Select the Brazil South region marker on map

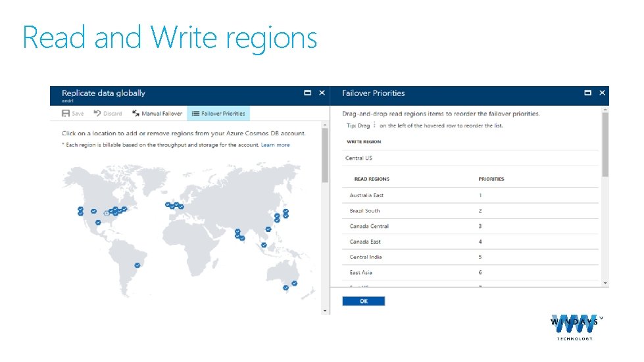pyautogui.click(x=137, y=265)
